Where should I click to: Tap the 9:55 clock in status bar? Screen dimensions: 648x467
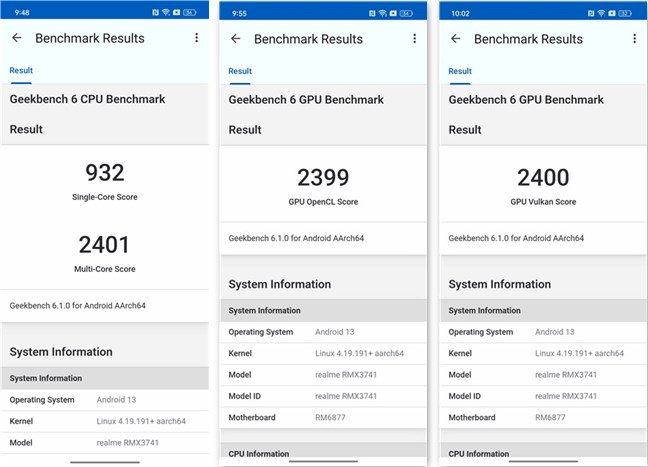pos(239,13)
